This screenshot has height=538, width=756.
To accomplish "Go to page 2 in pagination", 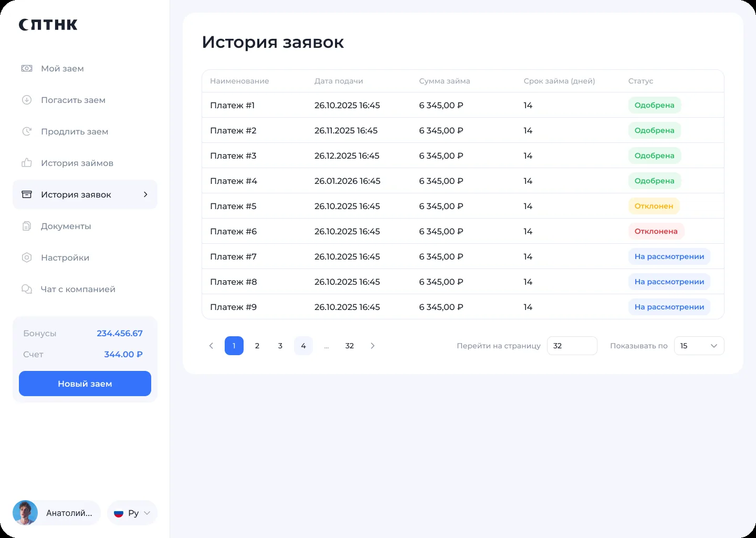I will point(257,346).
